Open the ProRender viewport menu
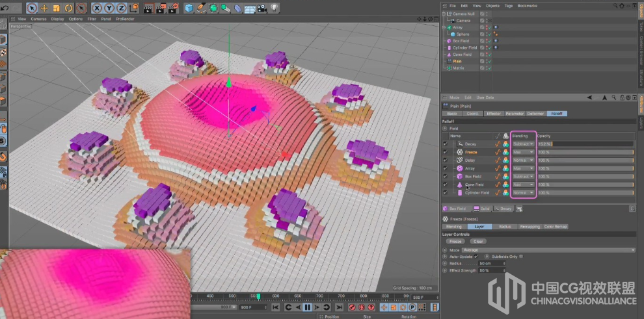Screen dimensions: 644x319 point(124,19)
